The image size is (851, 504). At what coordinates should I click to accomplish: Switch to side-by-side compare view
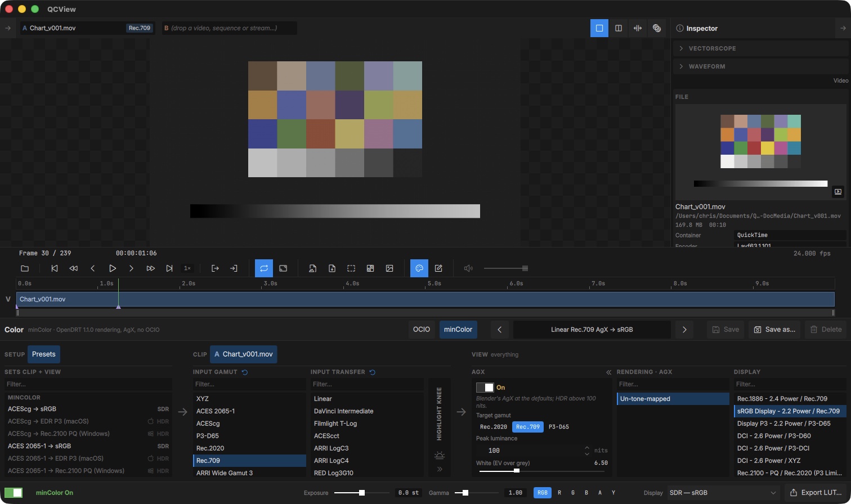click(x=619, y=28)
